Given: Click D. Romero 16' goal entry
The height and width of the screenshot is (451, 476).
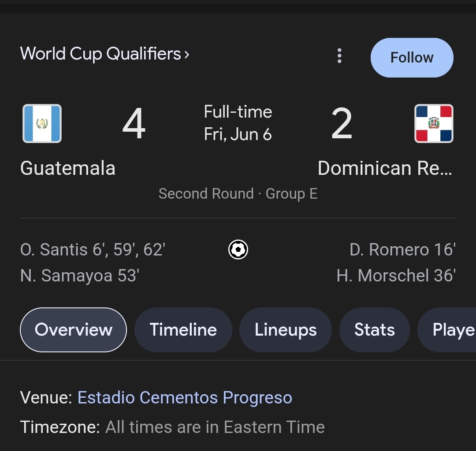Looking at the screenshot, I should (402, 250).
